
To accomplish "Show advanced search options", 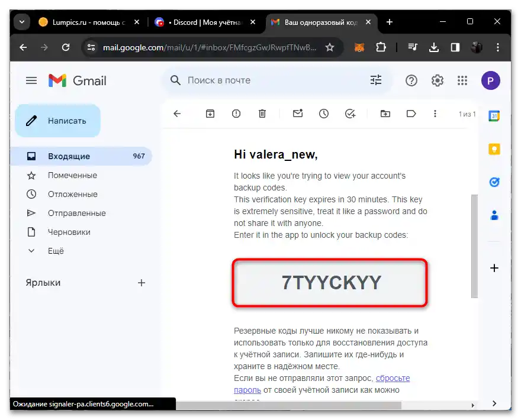I will coord(376,80).
